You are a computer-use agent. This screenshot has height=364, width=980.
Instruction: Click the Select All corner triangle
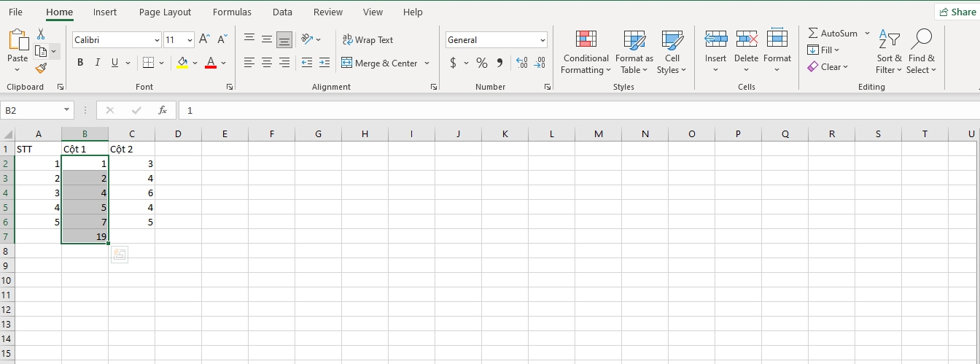(8, 134)
